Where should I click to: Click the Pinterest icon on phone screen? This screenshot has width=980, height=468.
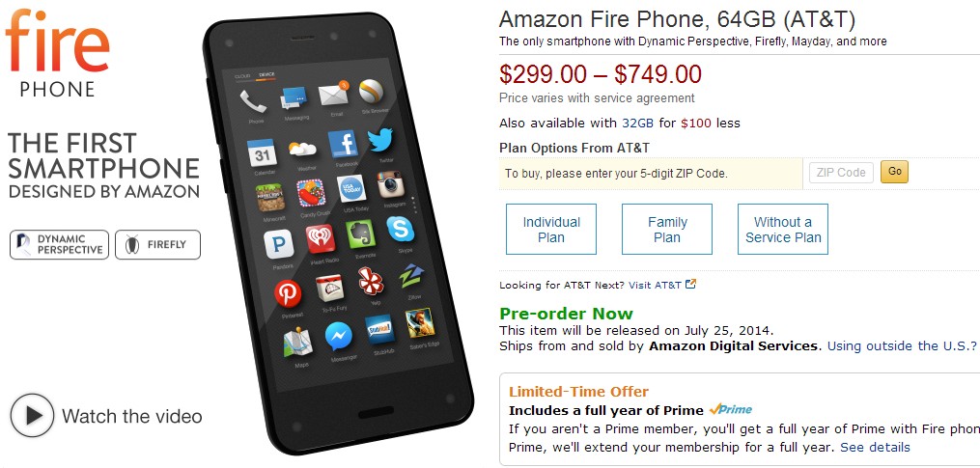pos(288,293)
